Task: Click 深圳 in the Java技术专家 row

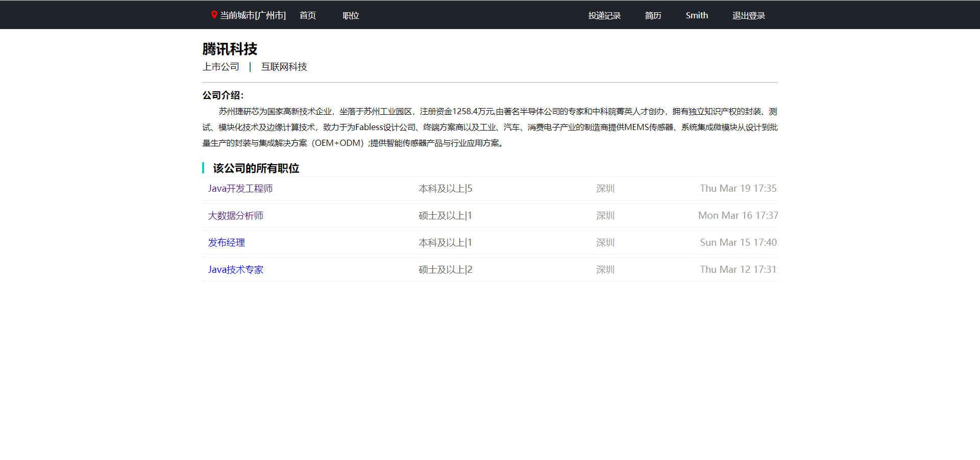Action: pyautogui.click(x=605, y=270)
